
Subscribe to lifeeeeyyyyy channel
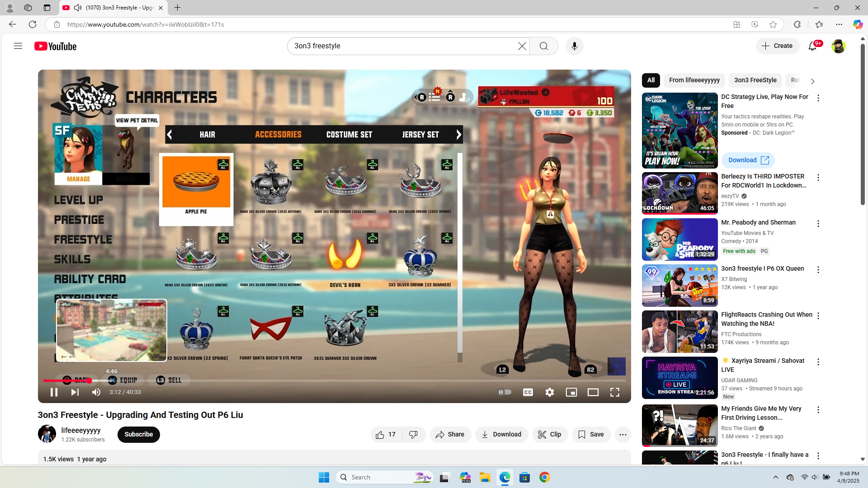pos(139,435)
